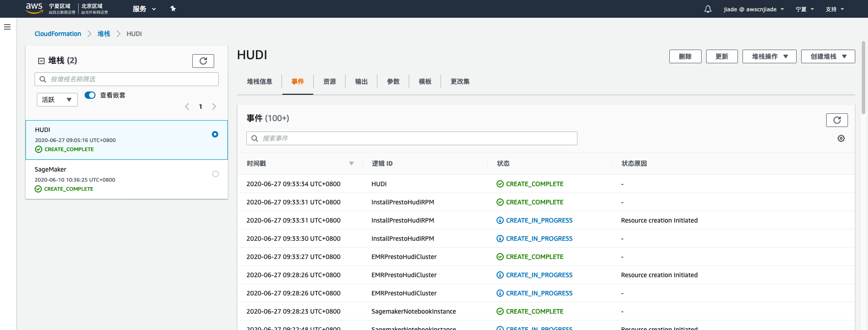Switch to the 模板 tab
The image size is (868, 330).
pyautogui.click(x=425, y=81)
